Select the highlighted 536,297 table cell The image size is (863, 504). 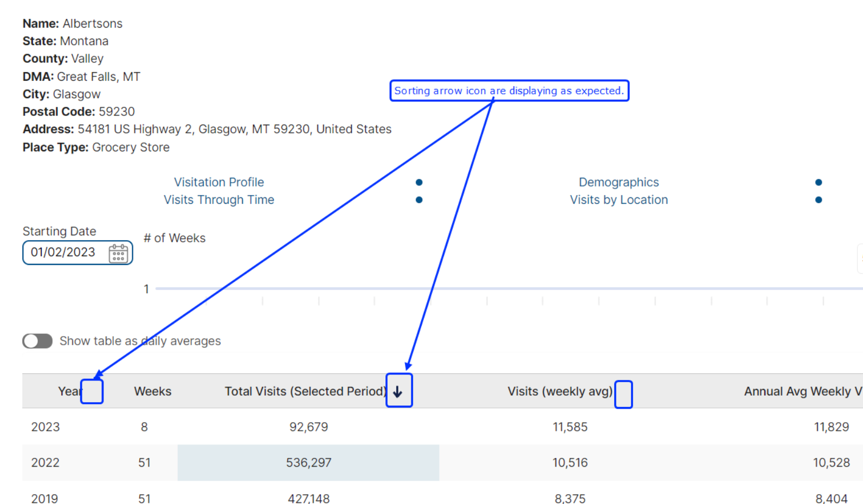(x=308, y=463)
